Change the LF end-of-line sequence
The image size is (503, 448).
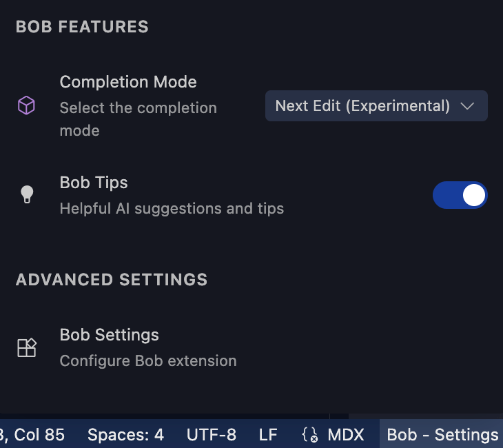pyautogui.click(x=268, y=435)
